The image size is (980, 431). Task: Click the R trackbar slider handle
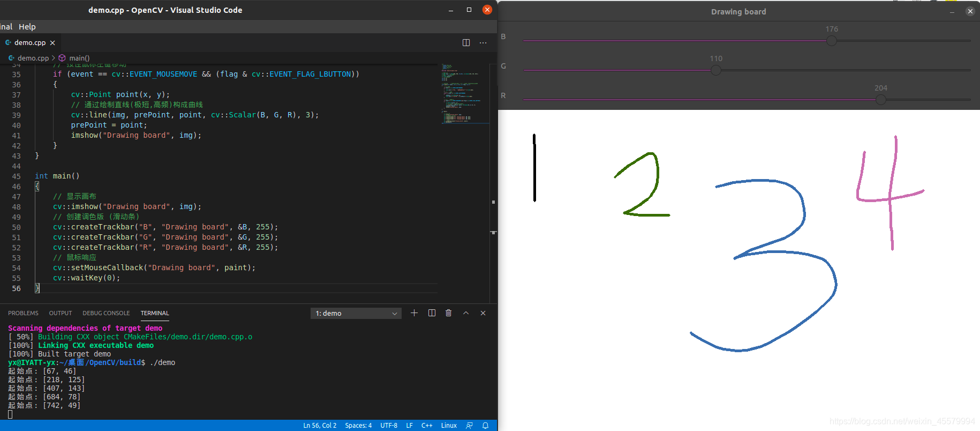(x=881, y=100)
